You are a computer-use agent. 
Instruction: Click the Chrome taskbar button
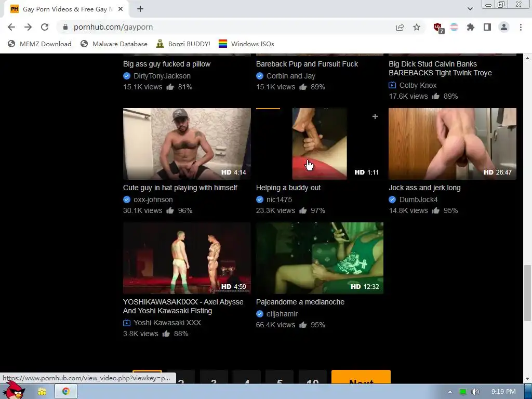[x=66, y=392]
